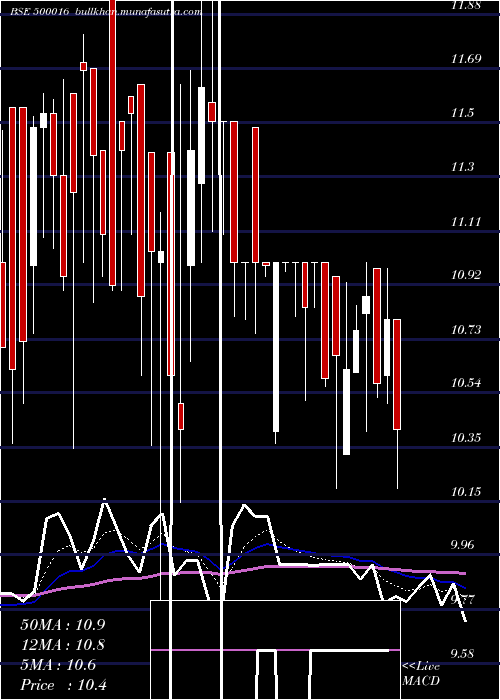Click the Price : 10.4 readout
Viewport: 500px width, 700px height.
point(63,685)
